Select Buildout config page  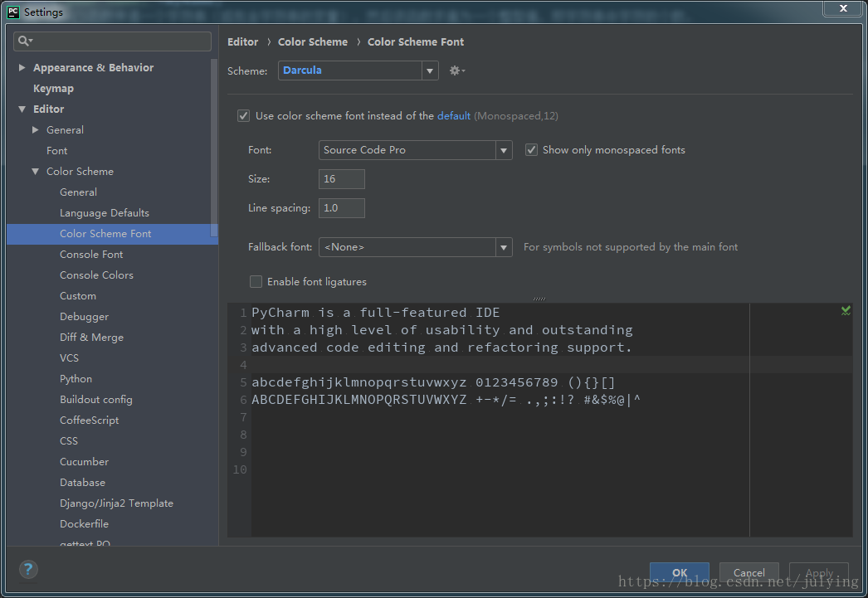(95, 400)
